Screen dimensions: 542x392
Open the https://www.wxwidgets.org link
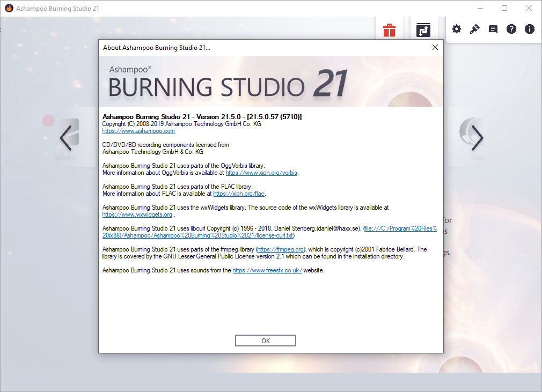[x=137, y=215]
